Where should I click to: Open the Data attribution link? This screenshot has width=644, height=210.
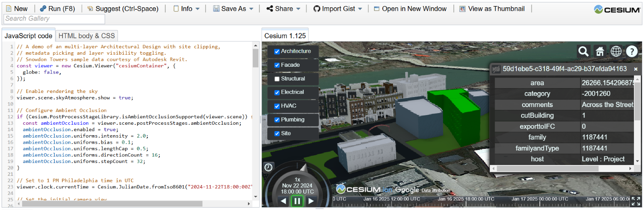tap(436, 191)
